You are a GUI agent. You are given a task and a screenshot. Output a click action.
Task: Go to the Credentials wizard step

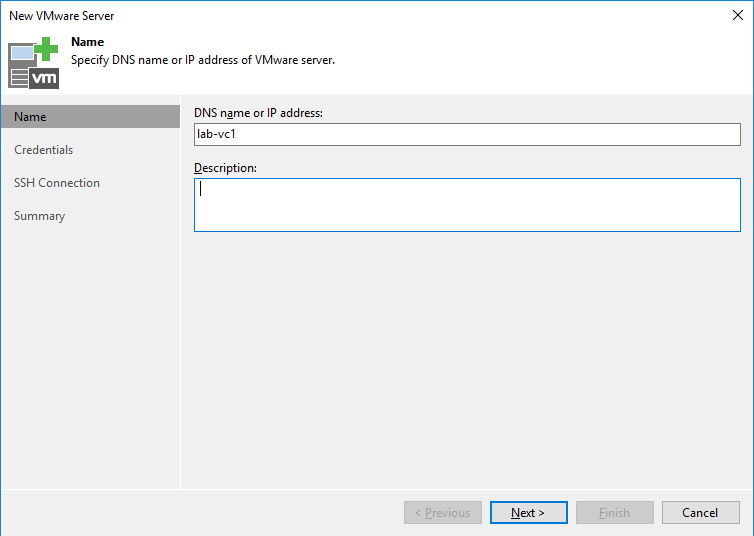(44, 150)
